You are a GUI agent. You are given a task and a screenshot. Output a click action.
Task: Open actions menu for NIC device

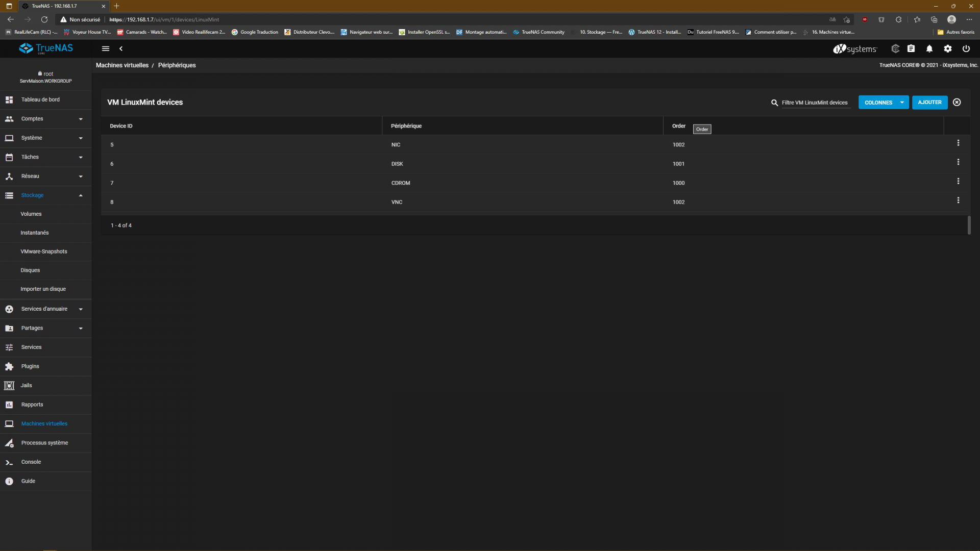click(958, 143)
